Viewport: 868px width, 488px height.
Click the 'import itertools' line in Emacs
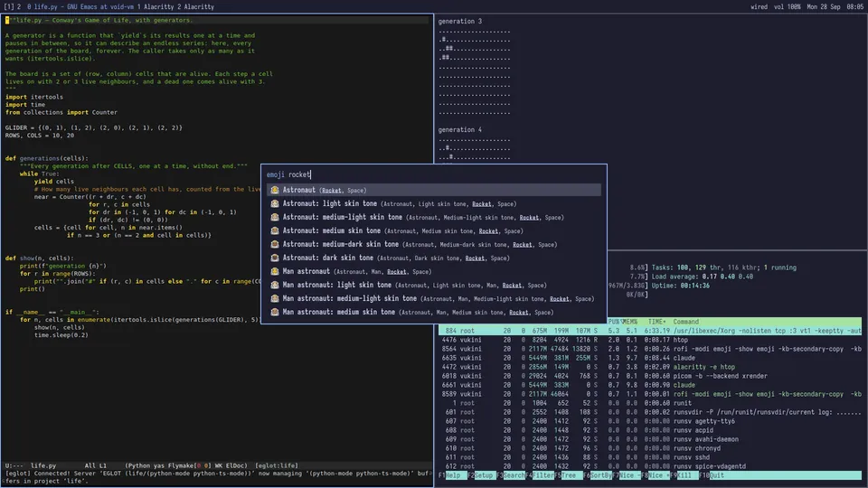(33, 97)
